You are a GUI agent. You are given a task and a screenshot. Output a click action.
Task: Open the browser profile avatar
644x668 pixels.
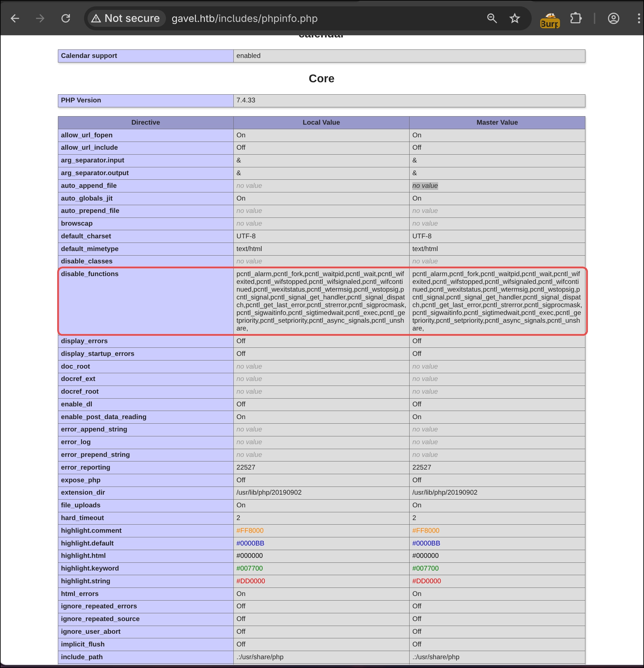(614, 18)
